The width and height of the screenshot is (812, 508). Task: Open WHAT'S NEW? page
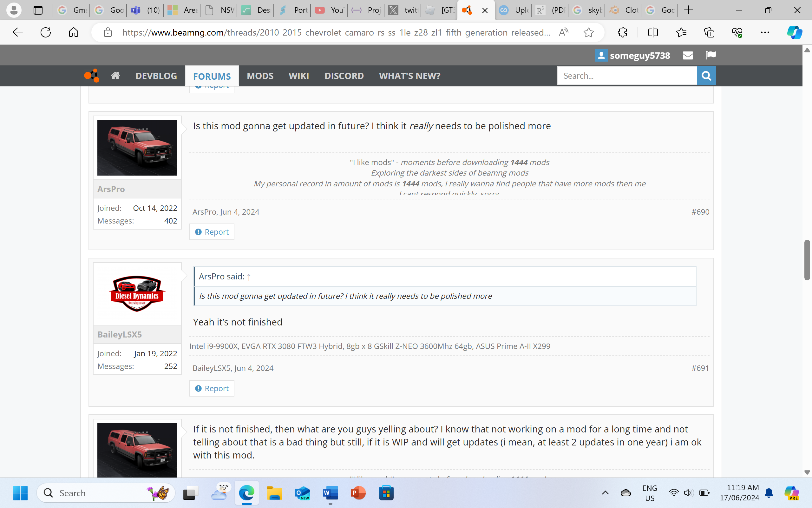[409, 76]
